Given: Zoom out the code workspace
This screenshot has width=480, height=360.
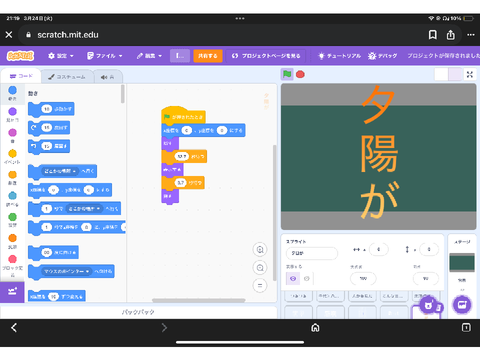Looking at the screenshot, I should 260,268.
